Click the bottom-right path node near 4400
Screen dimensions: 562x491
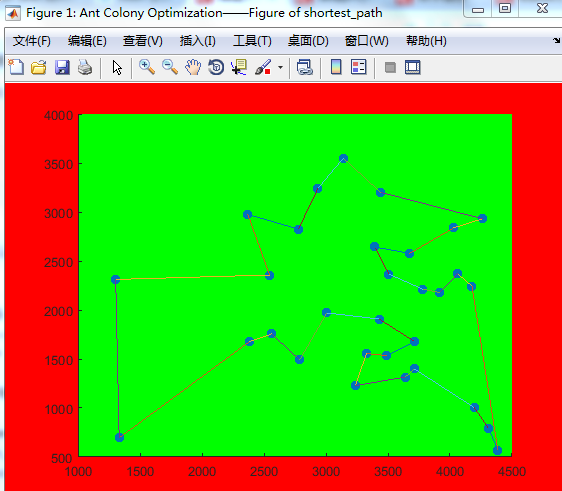(x=497, y=450)
